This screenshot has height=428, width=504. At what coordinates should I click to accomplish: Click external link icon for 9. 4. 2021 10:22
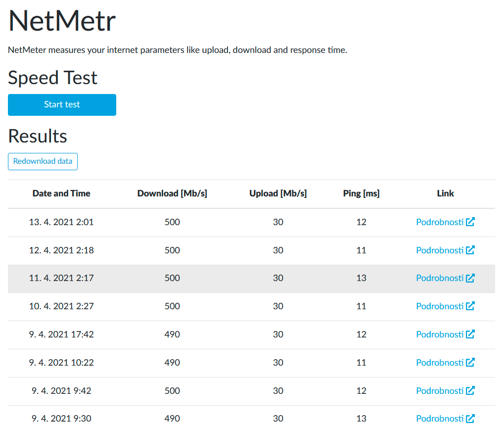[x=470, y=363]
